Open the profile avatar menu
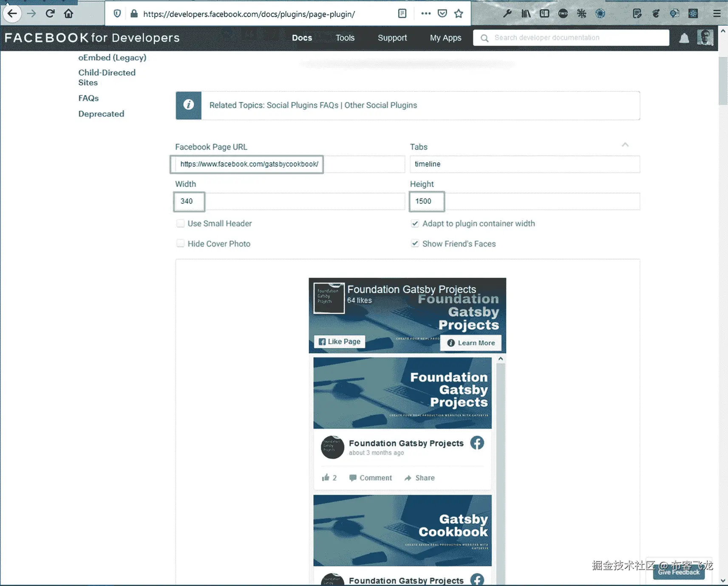The height and width of the screenshot is (586, 728). point(705,38)
